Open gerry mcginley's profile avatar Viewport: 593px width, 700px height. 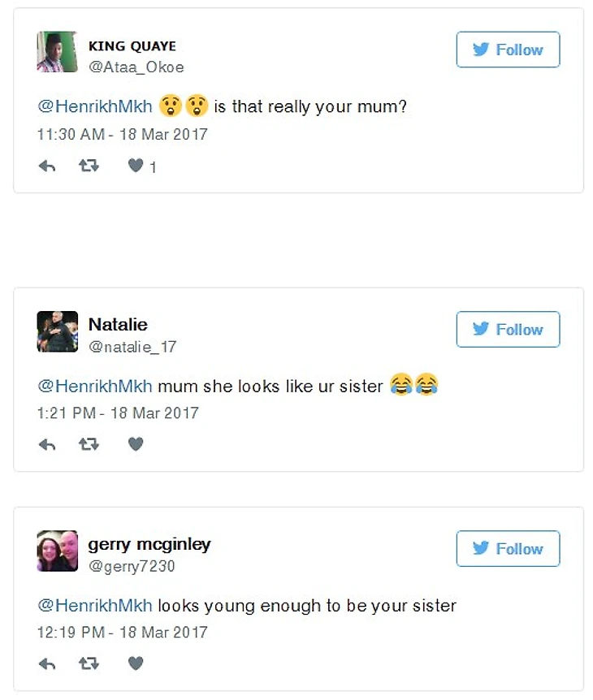pos(57,551)
